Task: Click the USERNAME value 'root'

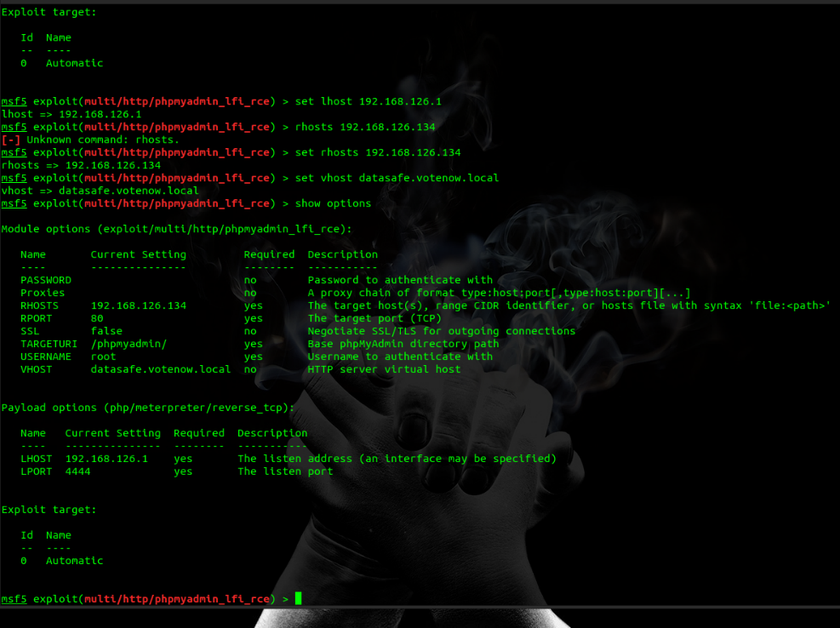Action: pos(103,357)
